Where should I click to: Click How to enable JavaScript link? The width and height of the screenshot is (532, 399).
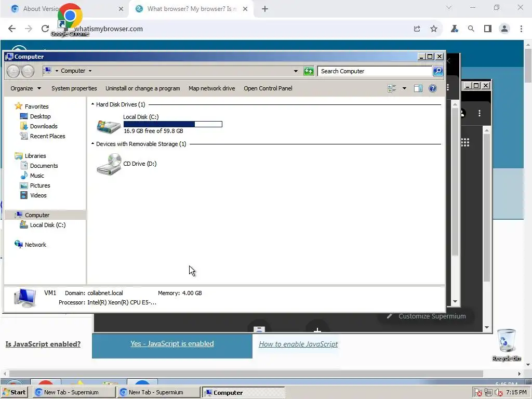298,344
